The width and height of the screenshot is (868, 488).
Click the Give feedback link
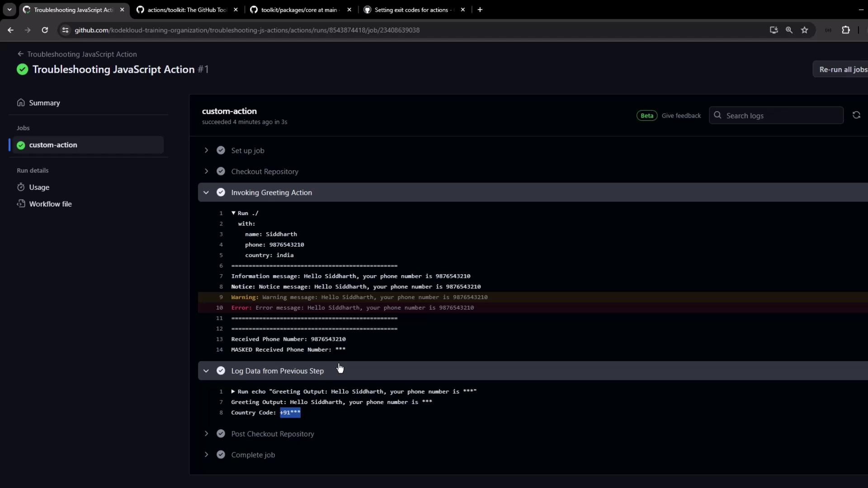point(681,116)
